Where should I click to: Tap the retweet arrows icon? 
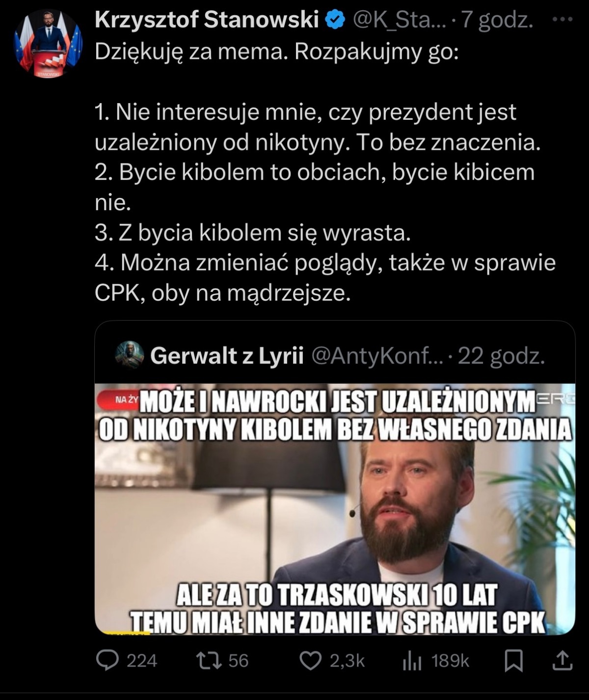tap(209, 661)
